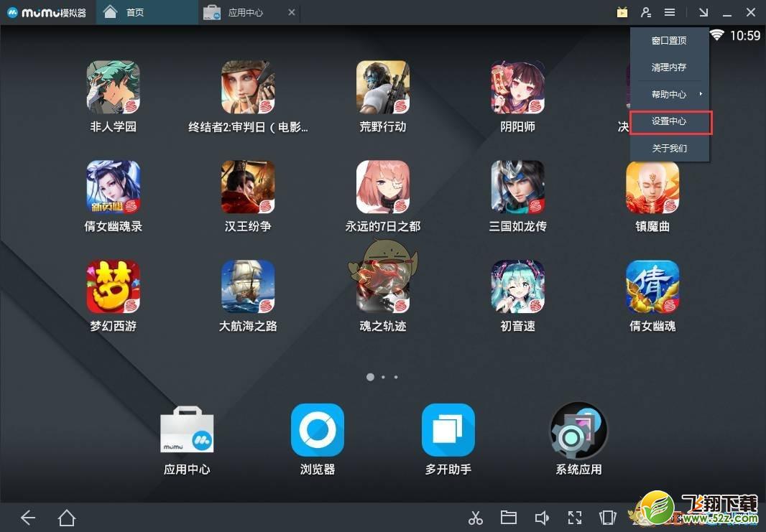This screenshot has height=532, width=766.
Task: Launch the 汉王纷争 game
Action: [x=248, y=187]
